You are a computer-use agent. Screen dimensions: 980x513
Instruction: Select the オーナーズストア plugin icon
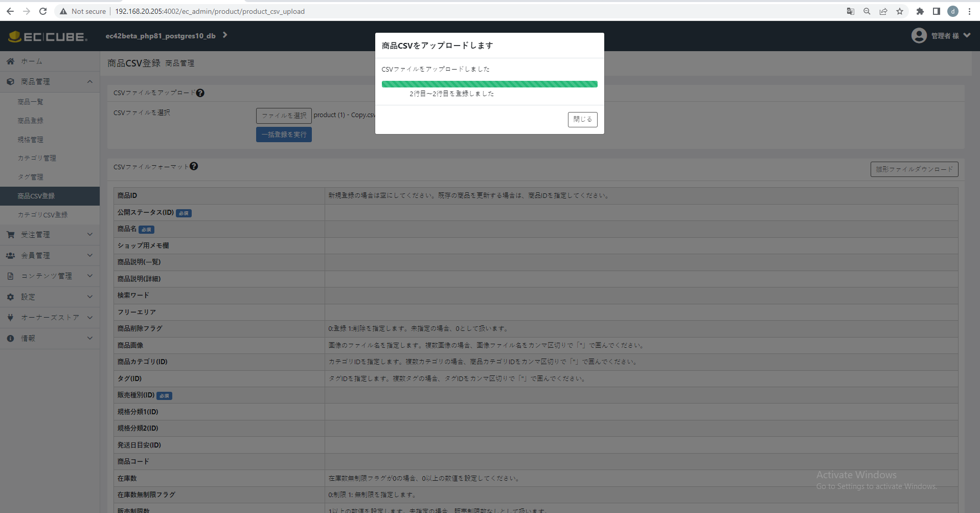(x=10, y=317)
